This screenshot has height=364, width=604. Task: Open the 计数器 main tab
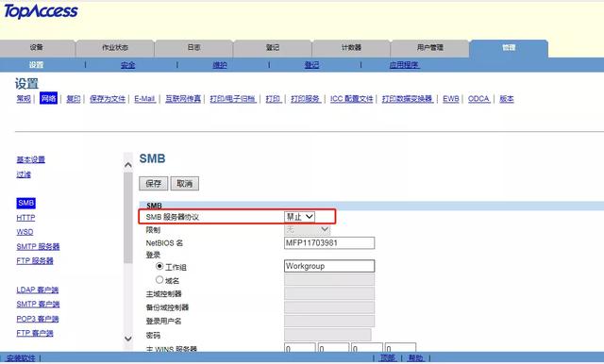click(351, 48)
